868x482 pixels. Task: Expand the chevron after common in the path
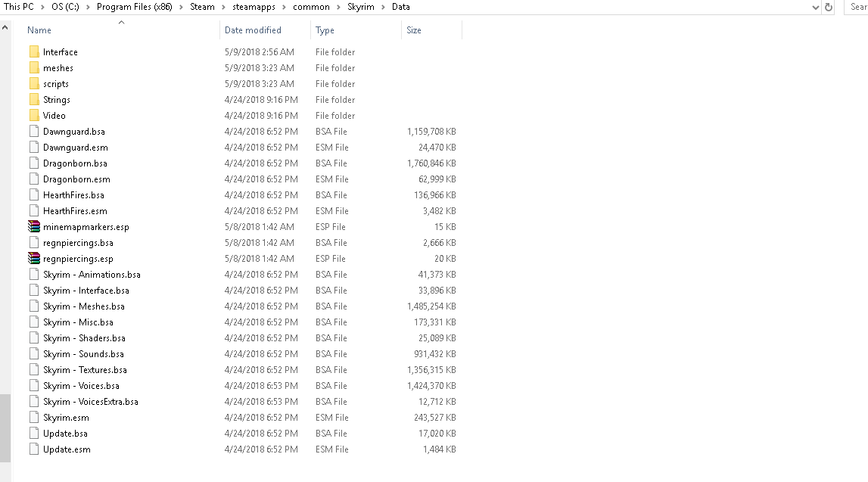point(339,8)
